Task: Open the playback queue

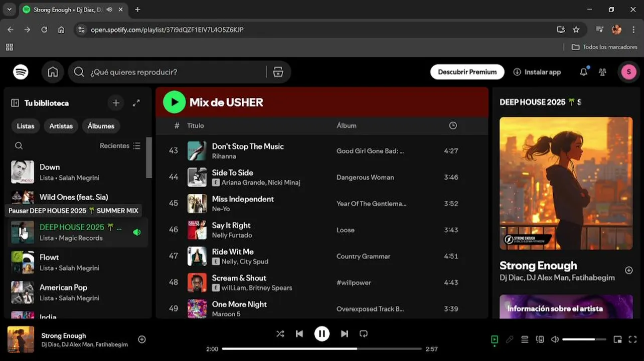Action: coord(525,339)
